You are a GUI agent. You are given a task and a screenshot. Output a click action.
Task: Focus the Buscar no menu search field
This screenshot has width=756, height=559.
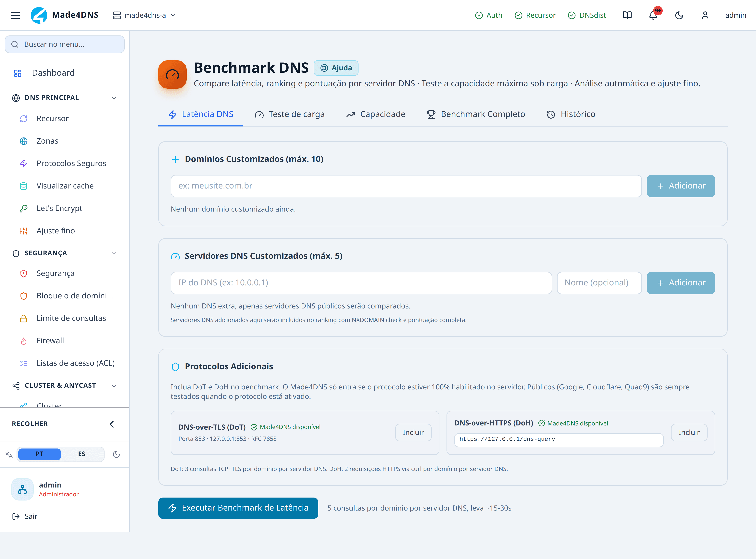coord(65,44)
